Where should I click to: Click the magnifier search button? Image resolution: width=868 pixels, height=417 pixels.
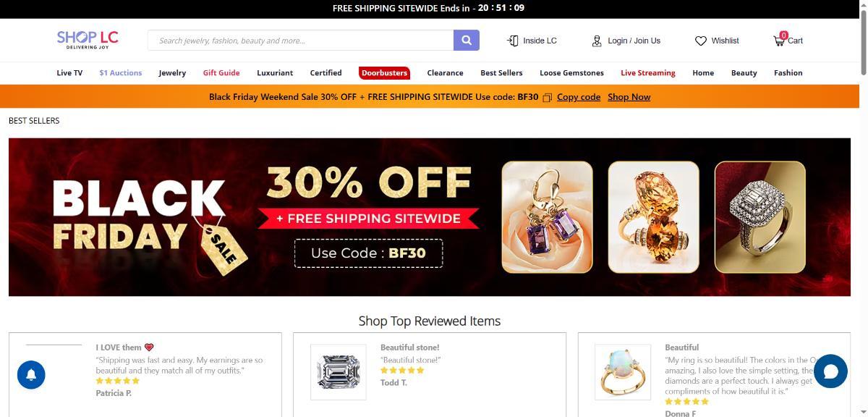pos(467,41)
